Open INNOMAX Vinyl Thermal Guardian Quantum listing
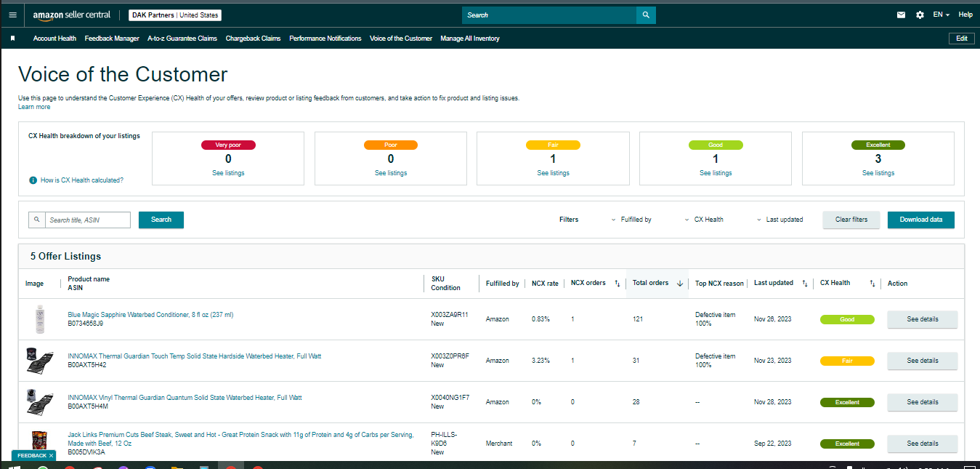The width and height of the screenshot is (980, 469). (x=185, y=398)
